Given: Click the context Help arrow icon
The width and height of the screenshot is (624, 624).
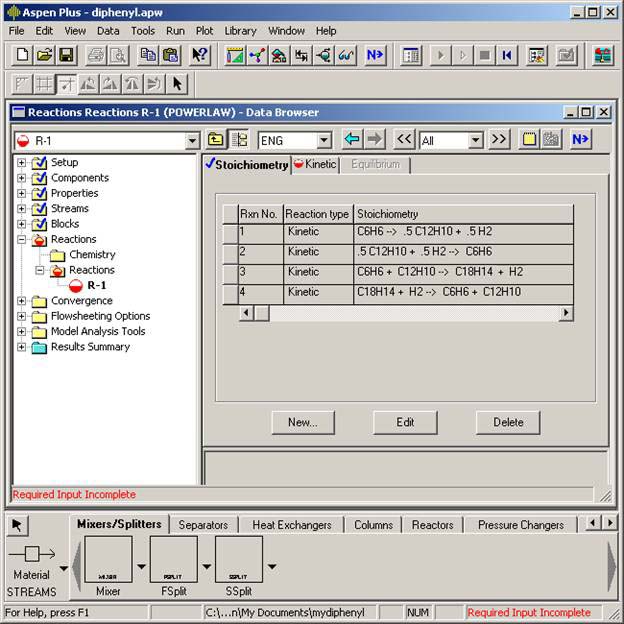Looking at the screenshot, I should point(199,55).
